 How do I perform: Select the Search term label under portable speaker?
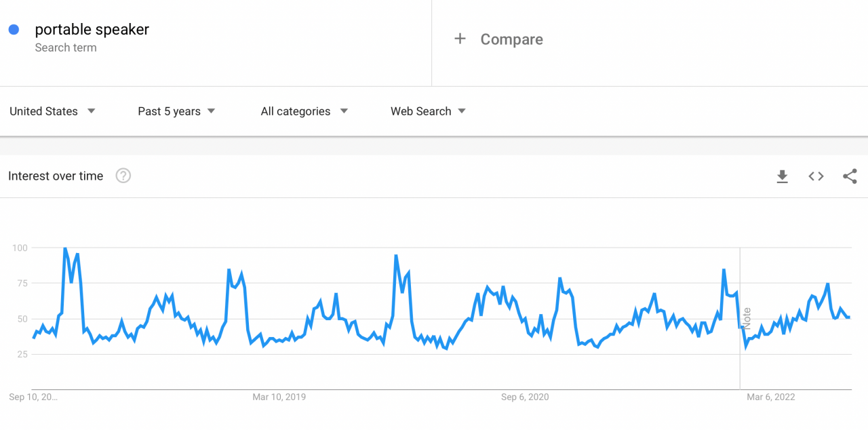[66, 47]
